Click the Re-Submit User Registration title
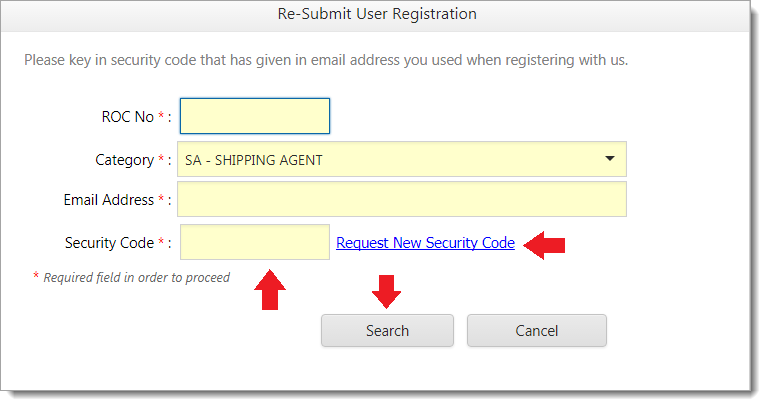The image size is (766, 406). point(376,14)
